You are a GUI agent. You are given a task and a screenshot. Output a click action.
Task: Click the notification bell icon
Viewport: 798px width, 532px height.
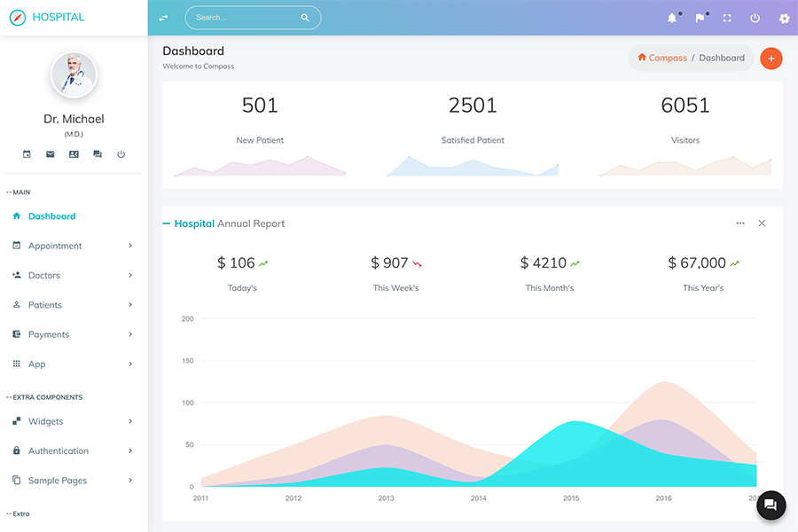[x=672, y=18]
